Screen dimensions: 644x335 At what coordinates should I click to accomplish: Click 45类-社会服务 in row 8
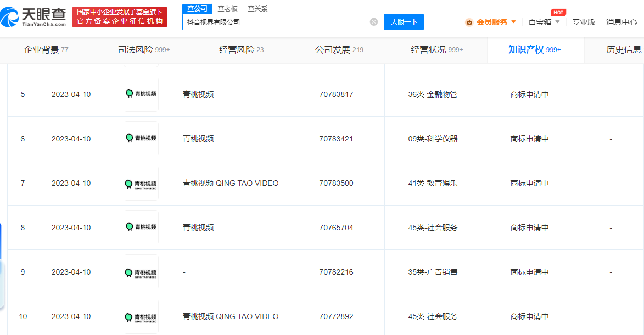point(433,228)
